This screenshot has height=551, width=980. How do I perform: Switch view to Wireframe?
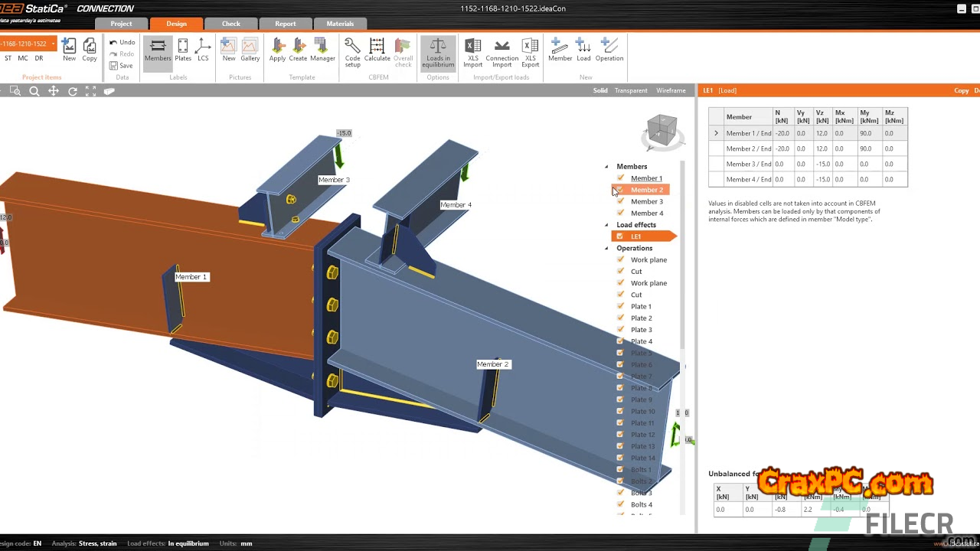click(x=671, y=90)
